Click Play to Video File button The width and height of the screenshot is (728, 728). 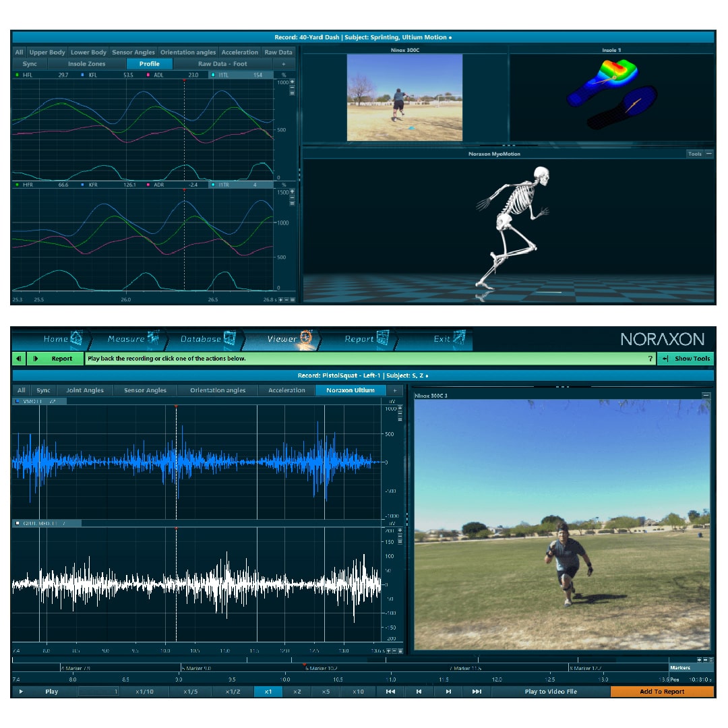coord(550,692)
